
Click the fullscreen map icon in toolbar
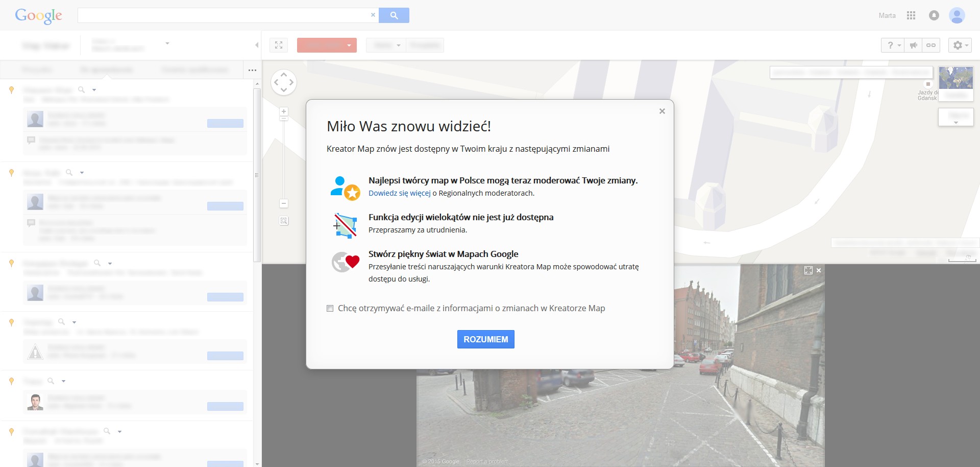pyautogui.click(x=279, y=45)
